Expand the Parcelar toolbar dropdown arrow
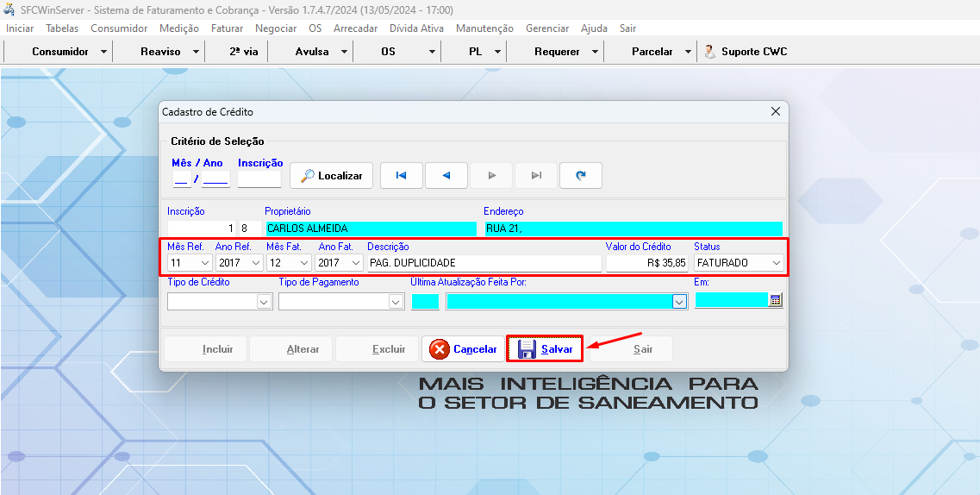The width and height of the screenshot is (980, 495). click(688, 52)
